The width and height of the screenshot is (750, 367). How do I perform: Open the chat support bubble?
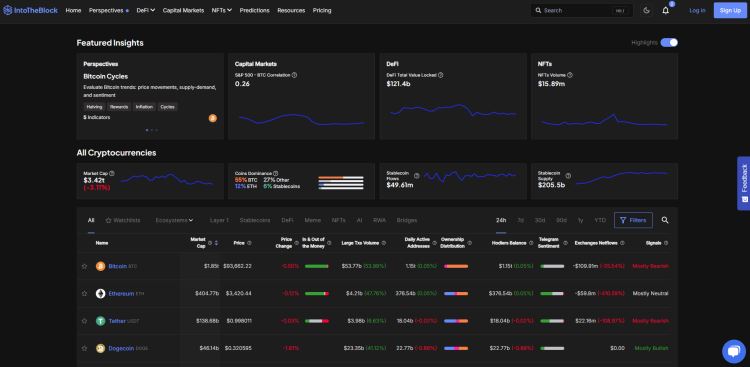pyautogui.click(x=733, y=352)
